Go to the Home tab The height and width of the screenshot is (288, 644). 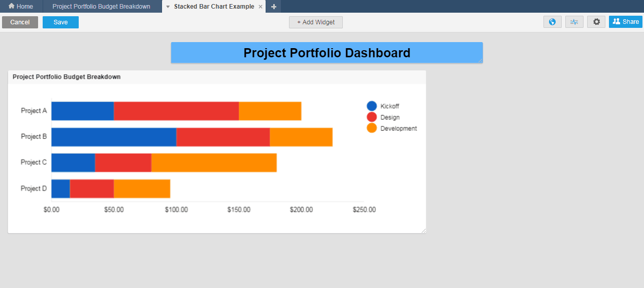(21, 7)
